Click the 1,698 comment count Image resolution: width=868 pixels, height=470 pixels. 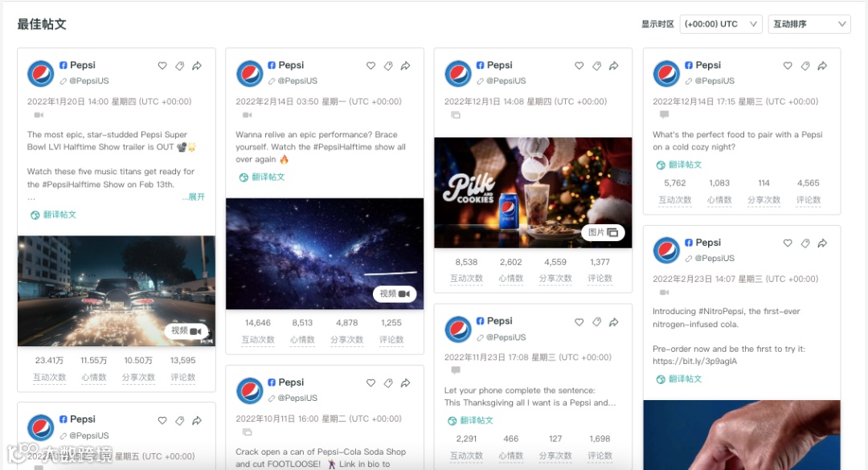[x=600, y=439]
